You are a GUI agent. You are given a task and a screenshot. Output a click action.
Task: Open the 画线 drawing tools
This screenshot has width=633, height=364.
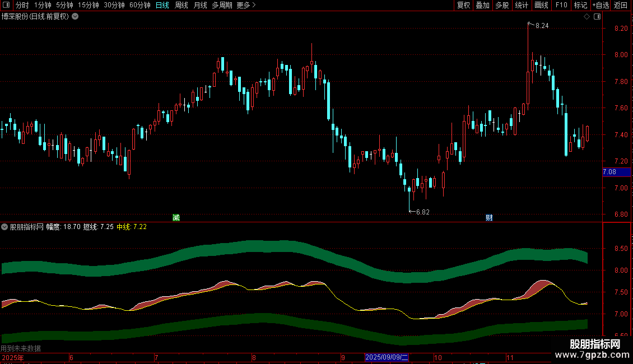pyautogui.click(x=541, y=5)
